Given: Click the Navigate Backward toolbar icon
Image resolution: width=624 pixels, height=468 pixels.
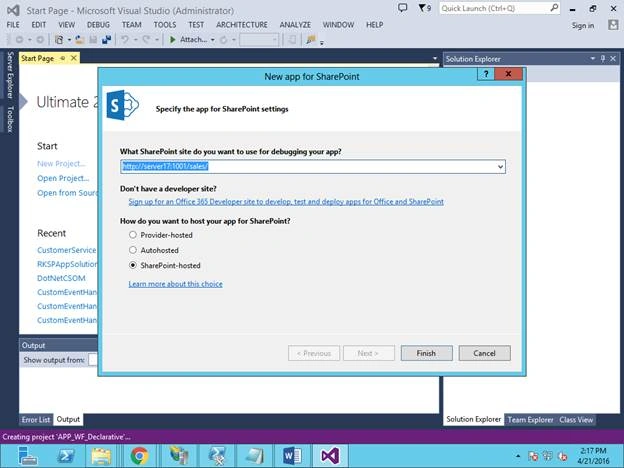Looking at the screenshot, I should coord(19,40).
